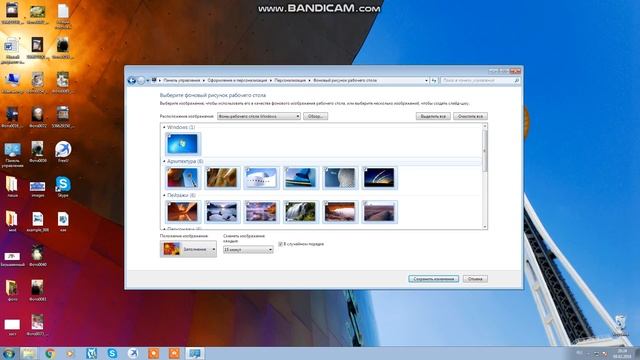Open Панель управления desktop icon
640x360 pixels.
coord(12,155)
